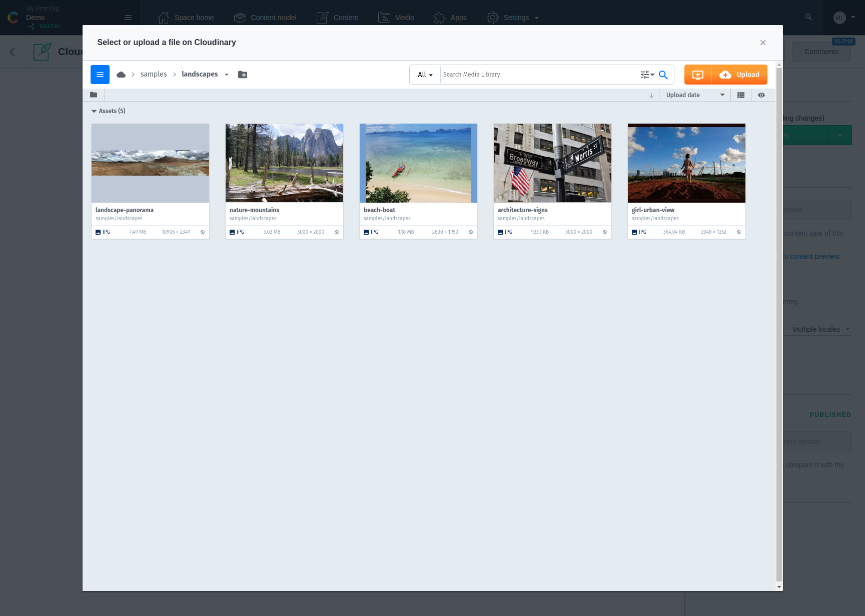This screenshot has width=865, height=616.
Task: Navigate to the samples folder breadcrumb
Action: [x=154, y=74]
